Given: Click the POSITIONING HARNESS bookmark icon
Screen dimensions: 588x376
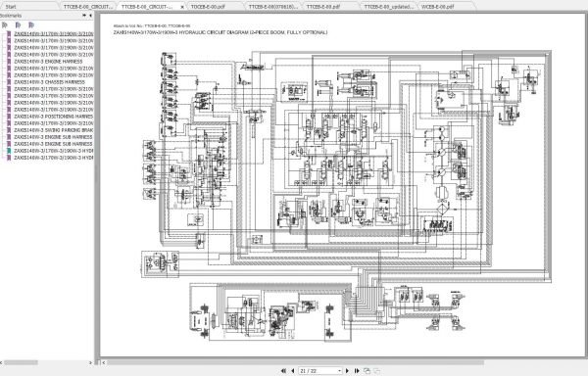Looking at the screenshot, I should pyautogui.click(x=9, y=117).
